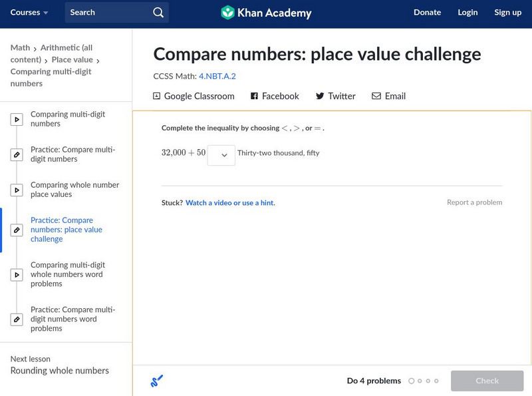This screenshot has height=396, width=532.
Task: Click the Facebook share icon
Action: click(254, 96)
